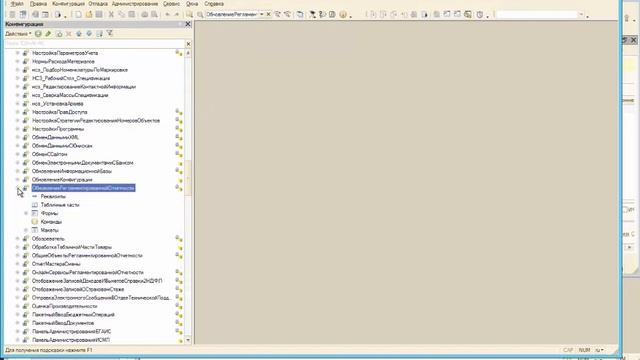The height and width of the screenshot is (360, 640).
Task: Click the Filter funnel icon in Конфигурация panel
Action: click(109, 33)
